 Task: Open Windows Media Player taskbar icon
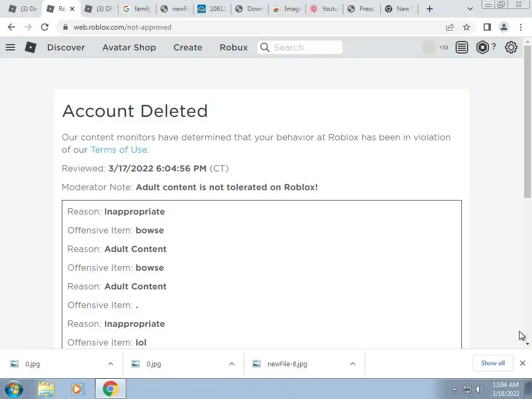click(x=78, y=389)
